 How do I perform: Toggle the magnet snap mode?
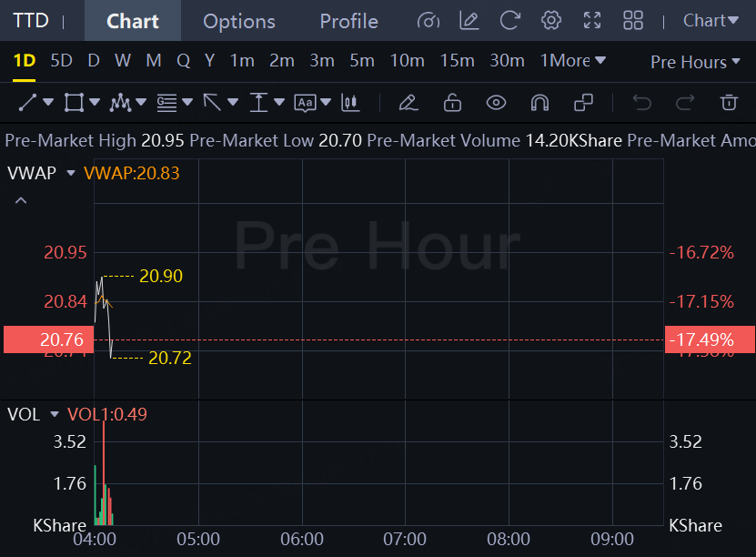[539, 103]
